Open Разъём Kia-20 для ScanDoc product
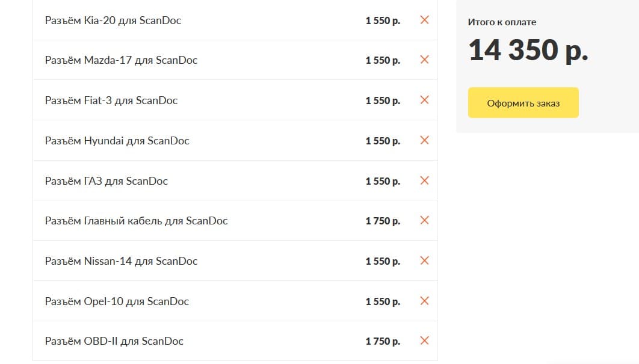The width and height of the screenshot is (639, 364). click(113, 20)
